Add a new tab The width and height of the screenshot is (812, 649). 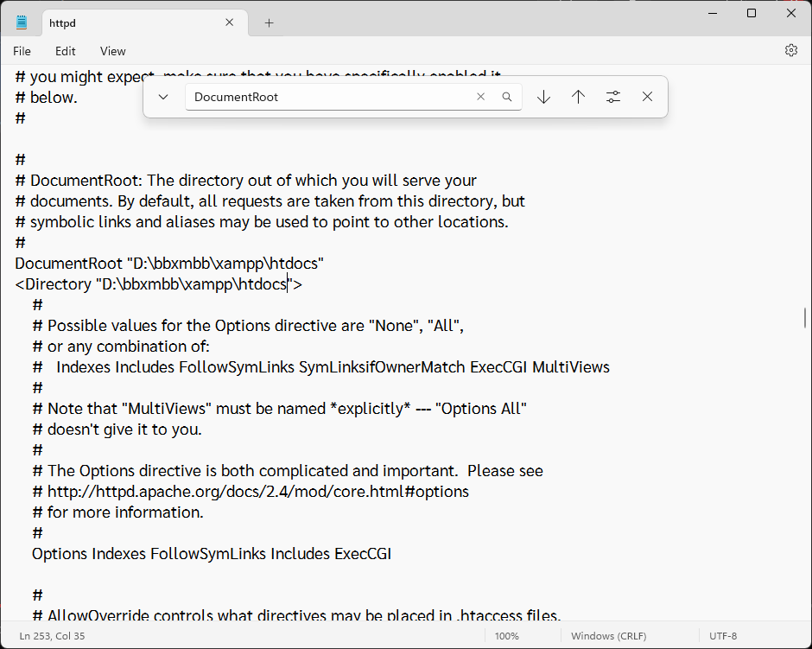click(269, 22)
